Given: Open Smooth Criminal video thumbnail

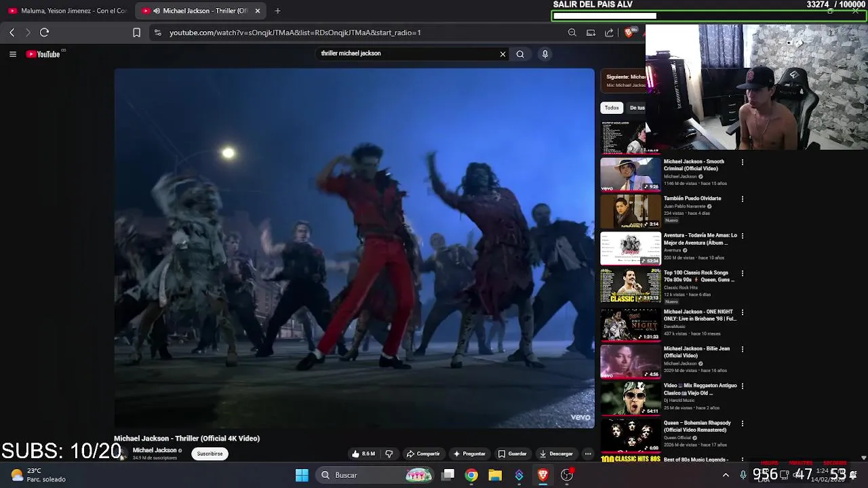Looking at the screenshot, I should pos(631,175).
